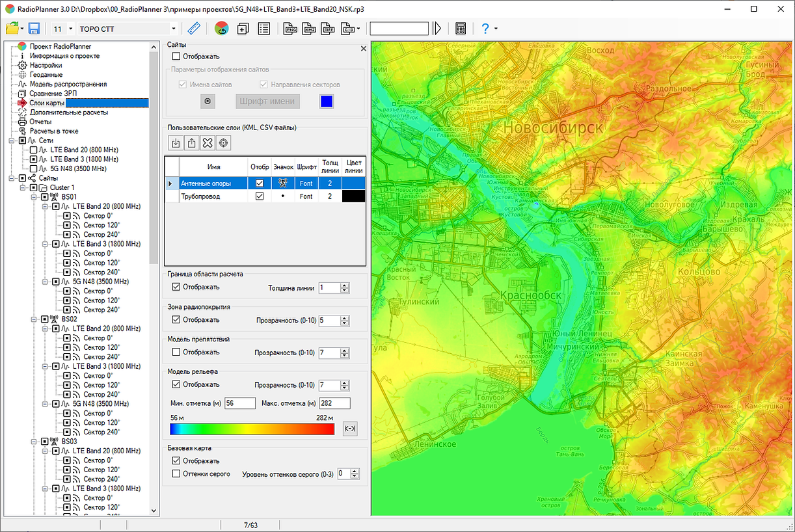Enable Оттенки серого checkbox
The image size is (795, 532).
176,473
